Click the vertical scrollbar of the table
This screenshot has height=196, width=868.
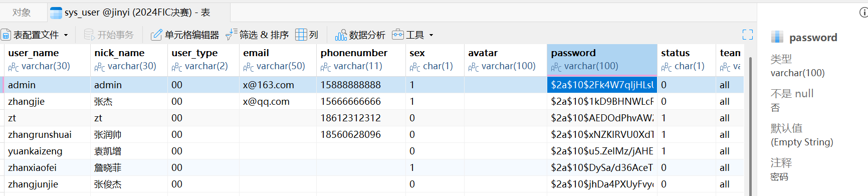tap(750, 125)
